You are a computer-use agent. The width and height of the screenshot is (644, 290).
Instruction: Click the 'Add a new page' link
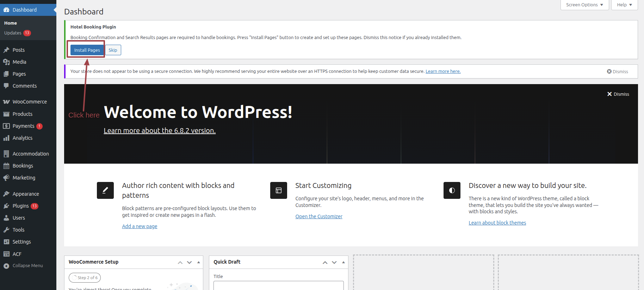[140, 226]
